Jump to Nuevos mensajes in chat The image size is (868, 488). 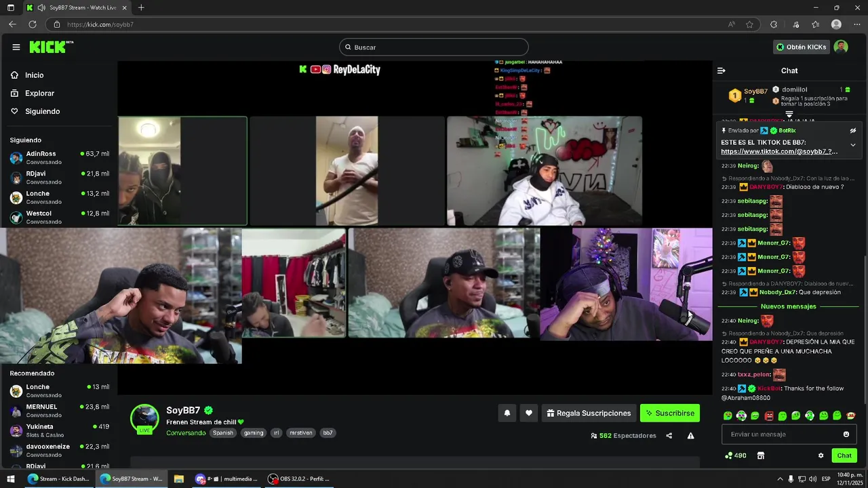(788, 306)
